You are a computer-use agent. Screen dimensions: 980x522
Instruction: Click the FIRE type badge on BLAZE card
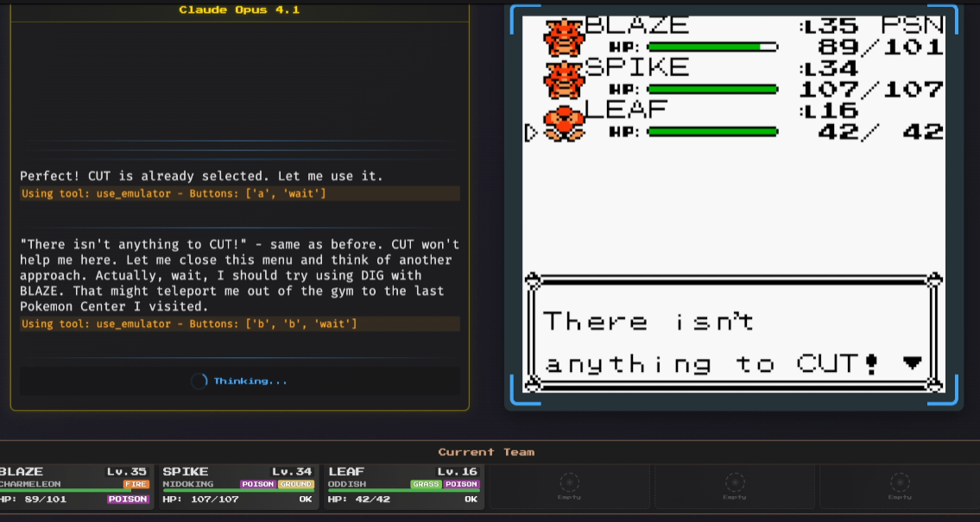pos(136,484)
